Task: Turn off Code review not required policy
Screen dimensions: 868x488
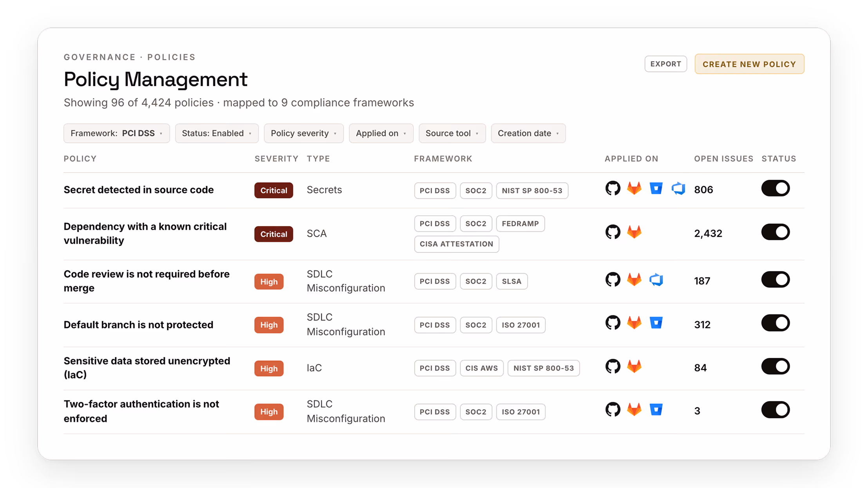Action: pyautogui.click(x=775, y=280)
